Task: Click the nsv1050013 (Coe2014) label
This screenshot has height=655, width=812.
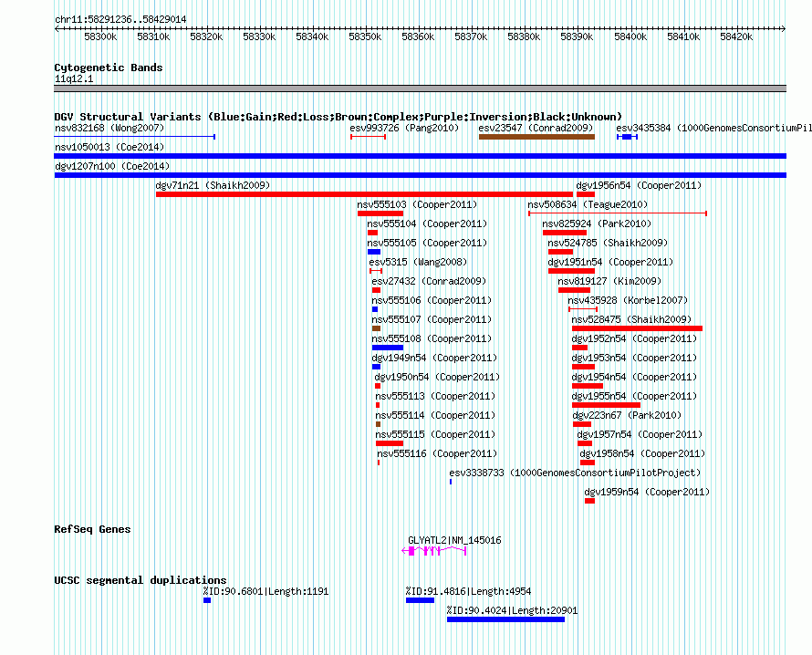Action: tap(109, 147)
